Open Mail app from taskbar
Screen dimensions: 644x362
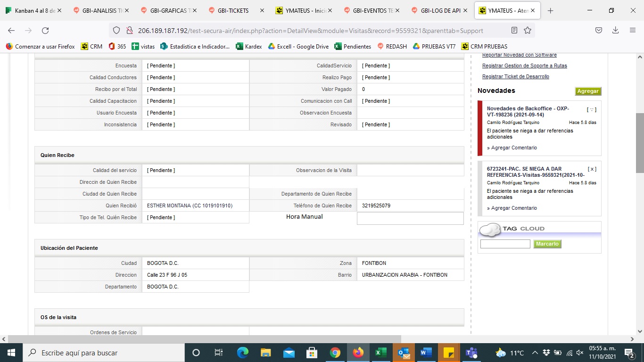(x=289, y=353)
